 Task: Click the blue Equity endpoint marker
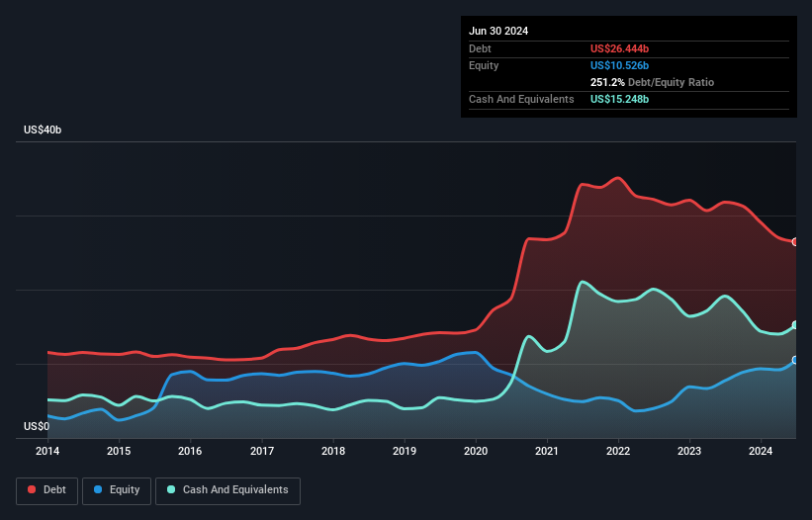(795, 360)
